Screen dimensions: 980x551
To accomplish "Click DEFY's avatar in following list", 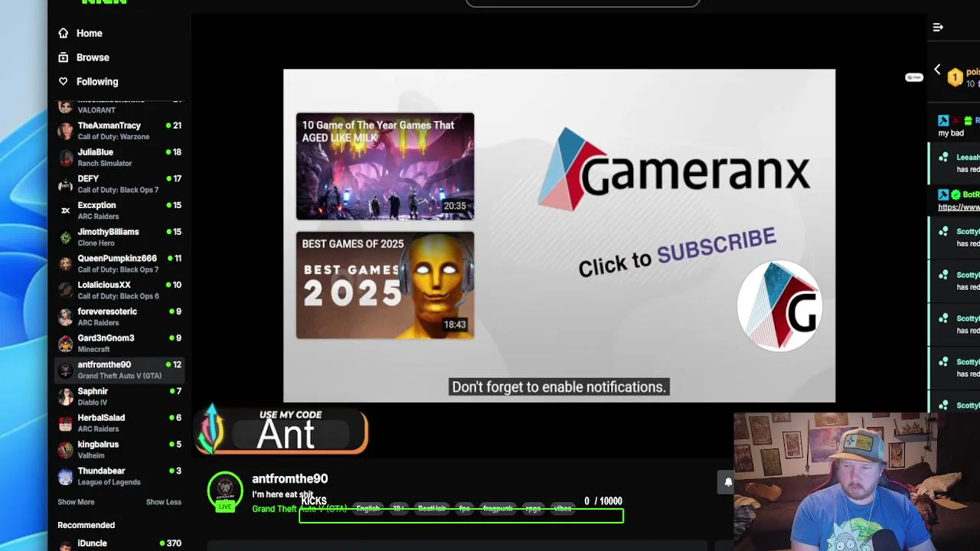I will coord(65,184).
